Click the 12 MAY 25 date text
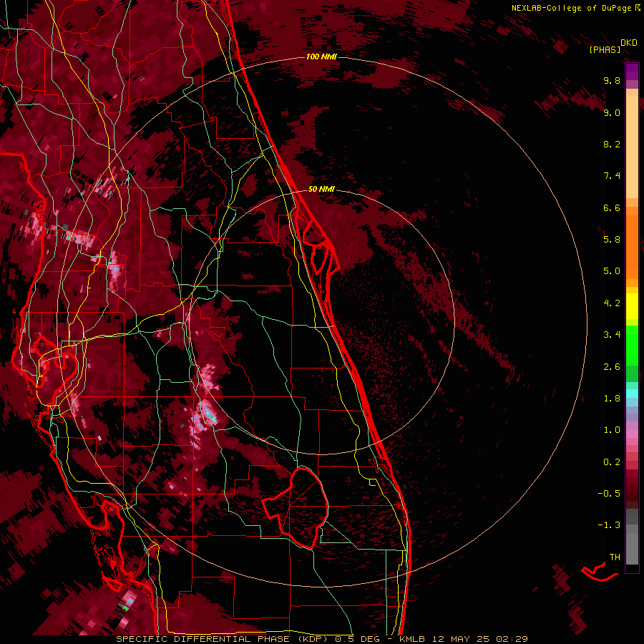Image resolution: width=644 pixels, height=644 pixels. [x=462, y=639]
